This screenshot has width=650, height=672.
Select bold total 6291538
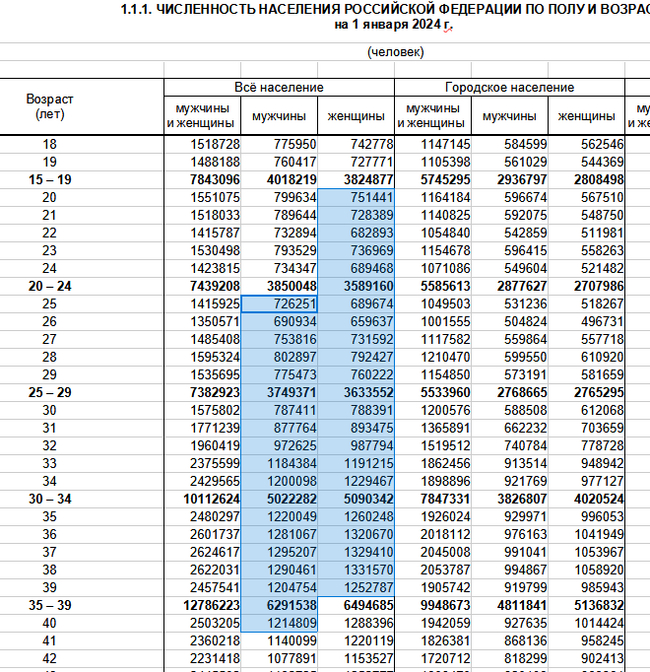(279, 605)
